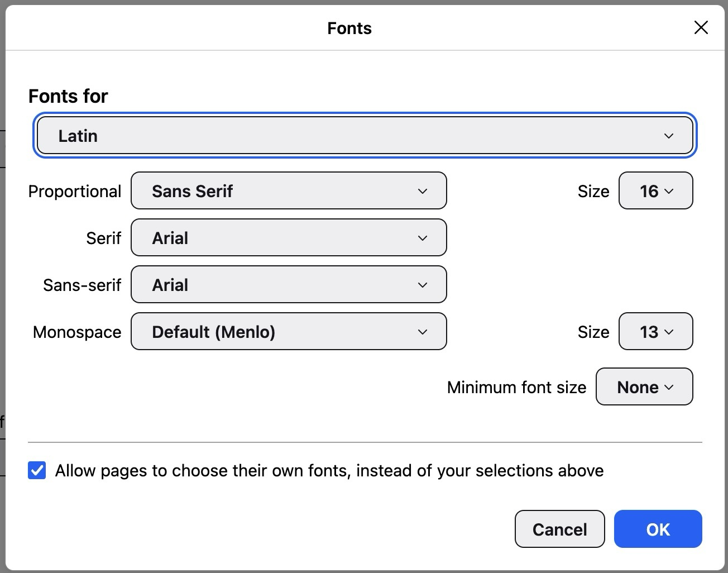Untick the Allow pages to choose fonts checkbox

(x=37, y=471)
